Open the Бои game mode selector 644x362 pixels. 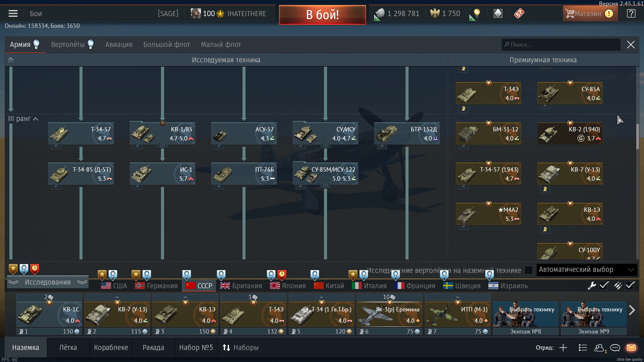point(36,14)
